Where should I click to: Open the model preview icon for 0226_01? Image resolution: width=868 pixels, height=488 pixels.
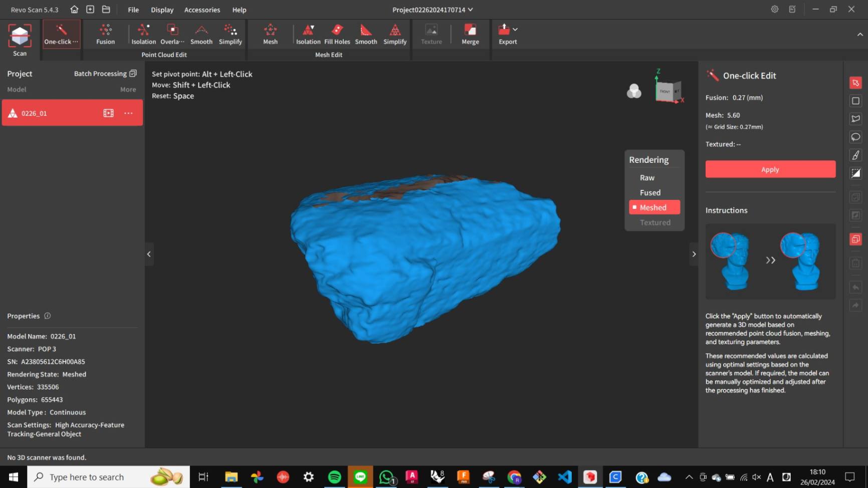tap(108, 113)
